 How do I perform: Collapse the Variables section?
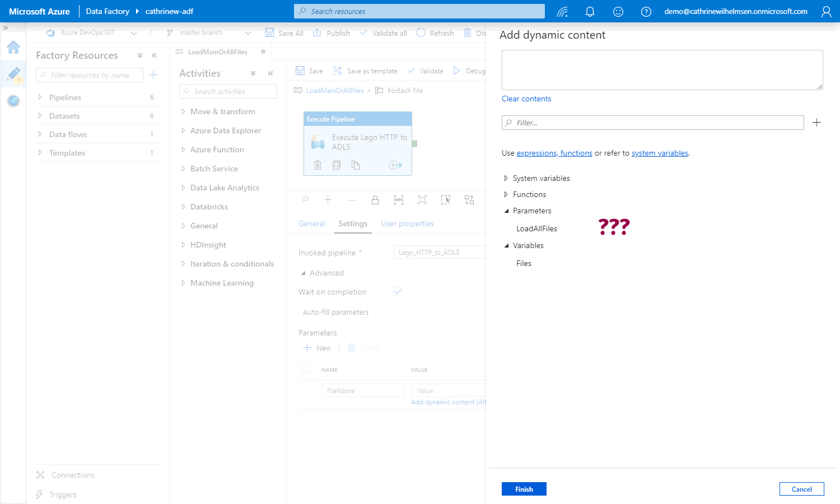point(506,246)
